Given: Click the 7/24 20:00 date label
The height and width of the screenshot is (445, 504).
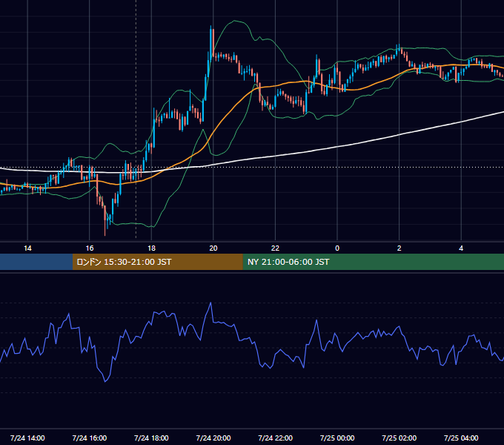Looking at the screenshot, I should [213, 438].
